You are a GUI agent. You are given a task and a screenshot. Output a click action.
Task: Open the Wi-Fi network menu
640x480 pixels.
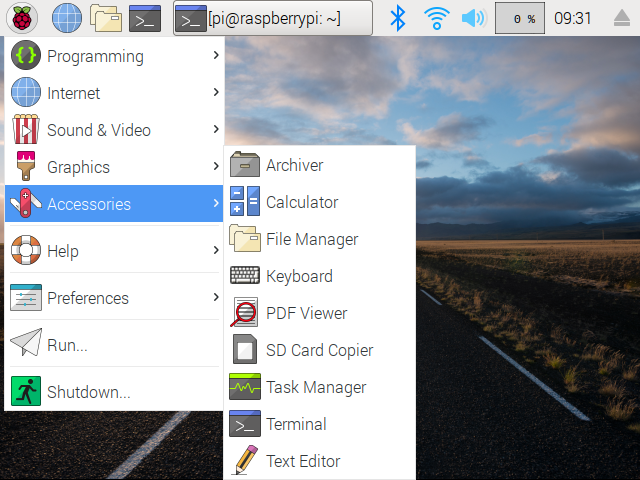point(436,18)
